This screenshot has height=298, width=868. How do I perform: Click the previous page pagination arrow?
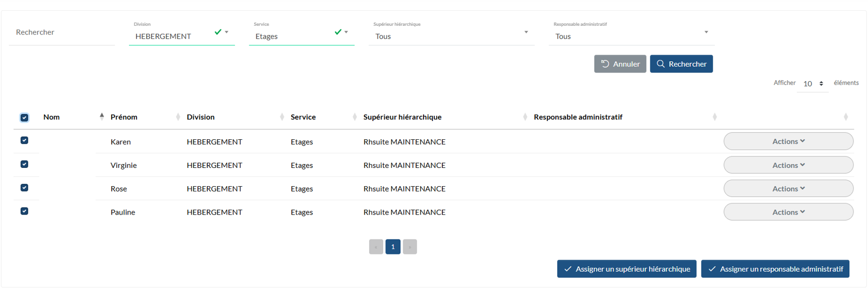click(x=376, y=246)
